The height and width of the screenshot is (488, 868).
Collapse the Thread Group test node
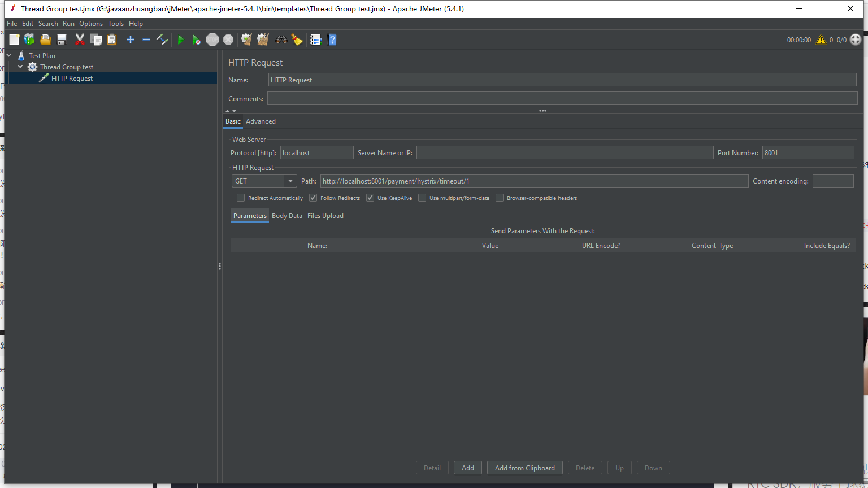pyautogui.click(x=20, y=67)
